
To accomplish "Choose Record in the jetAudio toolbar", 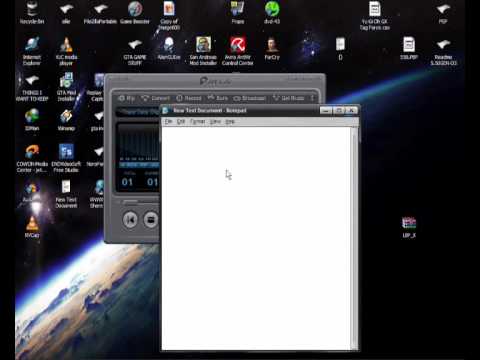I will pyautogui.click(x=189, y=98).
